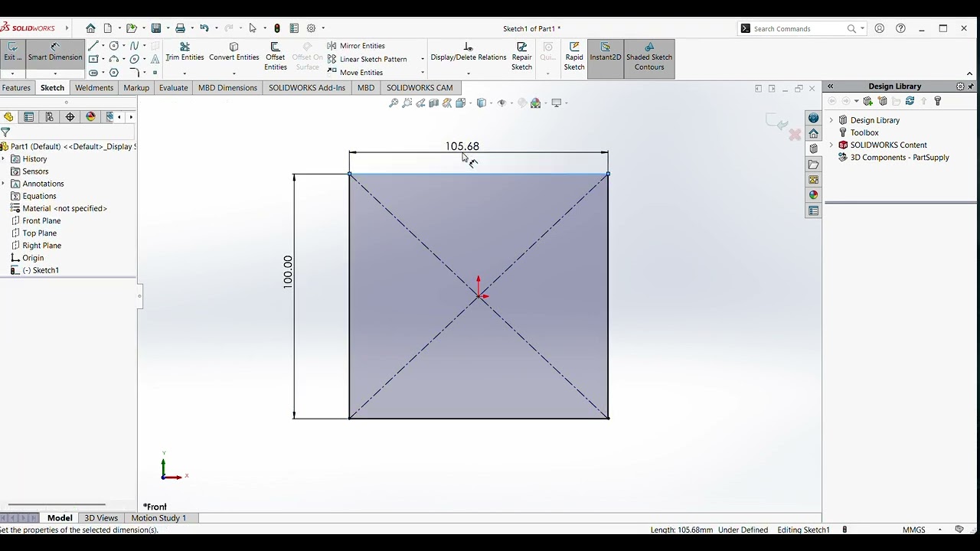Click the Home icon in the quick access bar

click(x=90, y=28)
